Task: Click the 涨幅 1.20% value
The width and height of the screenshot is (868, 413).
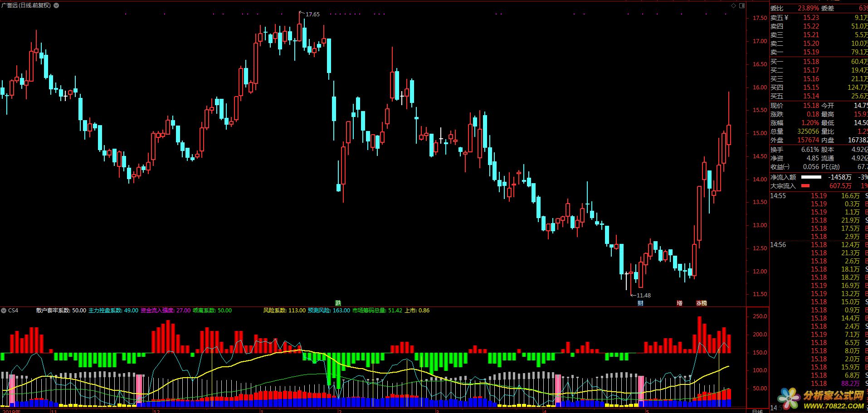Action: (810, 123)
